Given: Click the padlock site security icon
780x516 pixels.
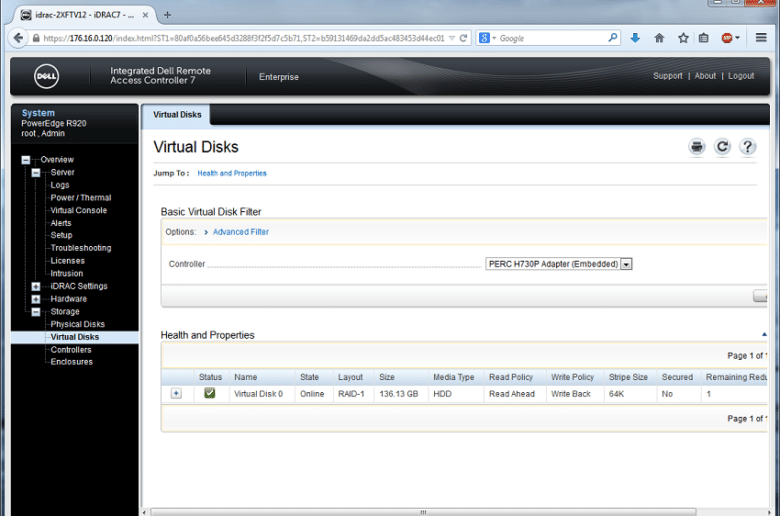Looking at the screenshot, I should [x=36, y=38].
